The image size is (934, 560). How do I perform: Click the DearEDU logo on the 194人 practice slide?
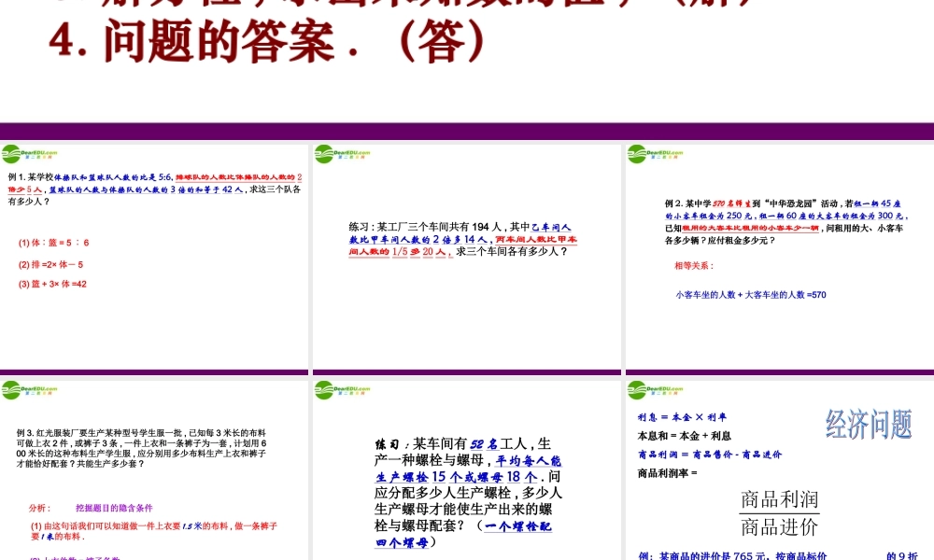[343, 154]
